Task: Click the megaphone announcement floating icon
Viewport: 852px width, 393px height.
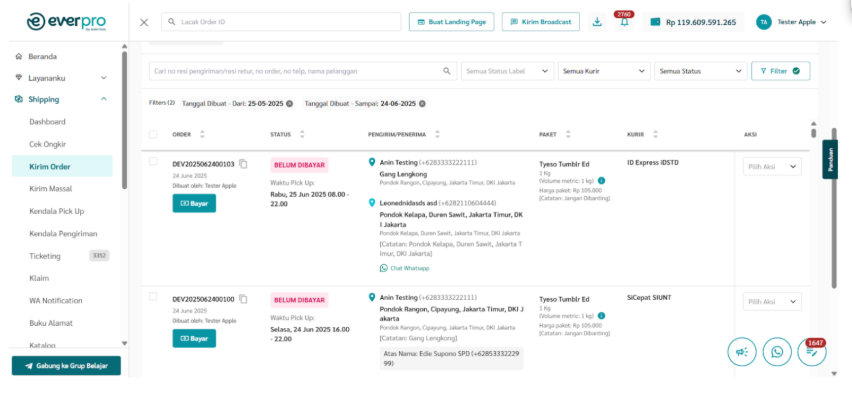Action: click(742, 352)
